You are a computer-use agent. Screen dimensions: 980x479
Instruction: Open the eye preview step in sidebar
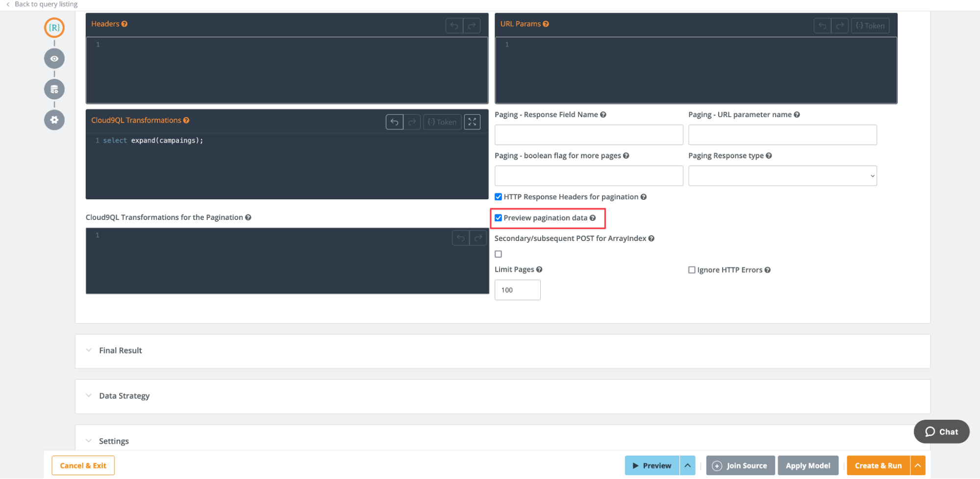54,59
